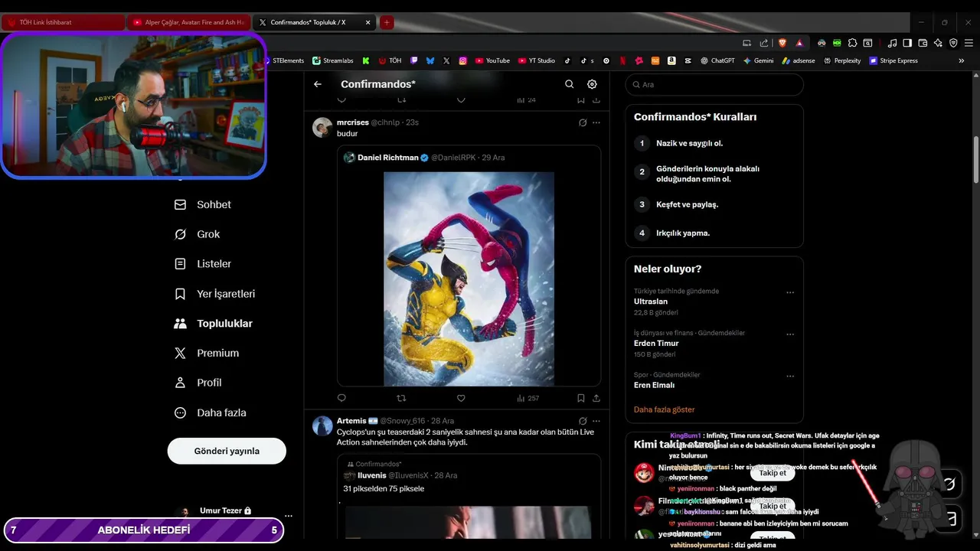Open the Eren Elmalı trending topic

(654, 385)
